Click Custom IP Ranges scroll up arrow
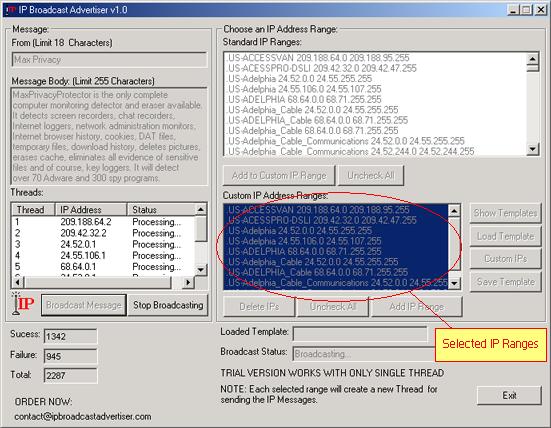 [454, 211]
